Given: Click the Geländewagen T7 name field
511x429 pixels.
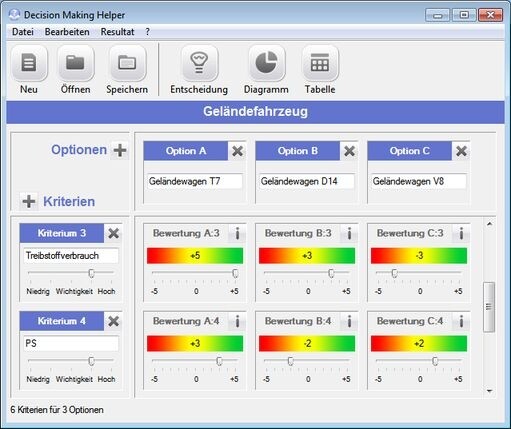Looking at the screenshot, I should pos(195,181).
